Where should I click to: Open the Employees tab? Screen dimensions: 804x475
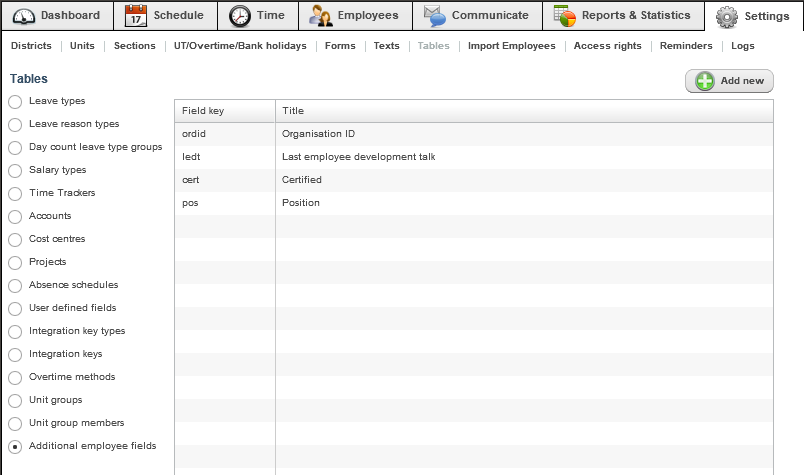(355, 15)
